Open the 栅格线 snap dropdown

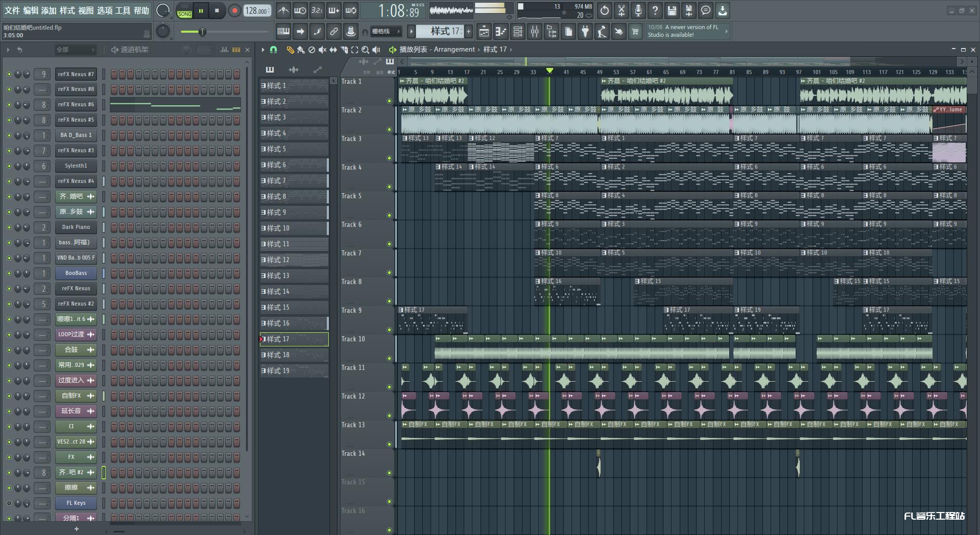[x=386, y=32]
